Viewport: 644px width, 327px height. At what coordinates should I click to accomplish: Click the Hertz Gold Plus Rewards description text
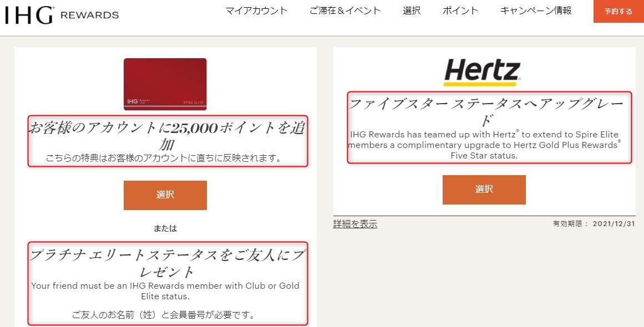click(484, 145)
